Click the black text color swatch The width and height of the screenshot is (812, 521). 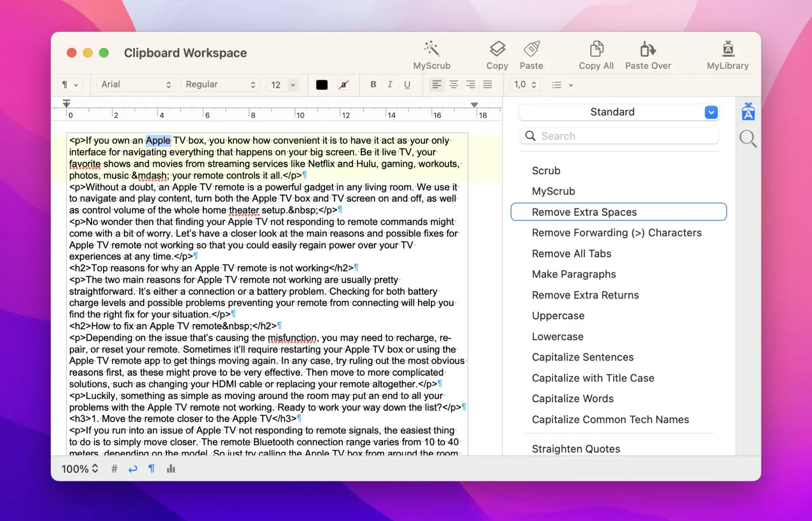(322, 85)
